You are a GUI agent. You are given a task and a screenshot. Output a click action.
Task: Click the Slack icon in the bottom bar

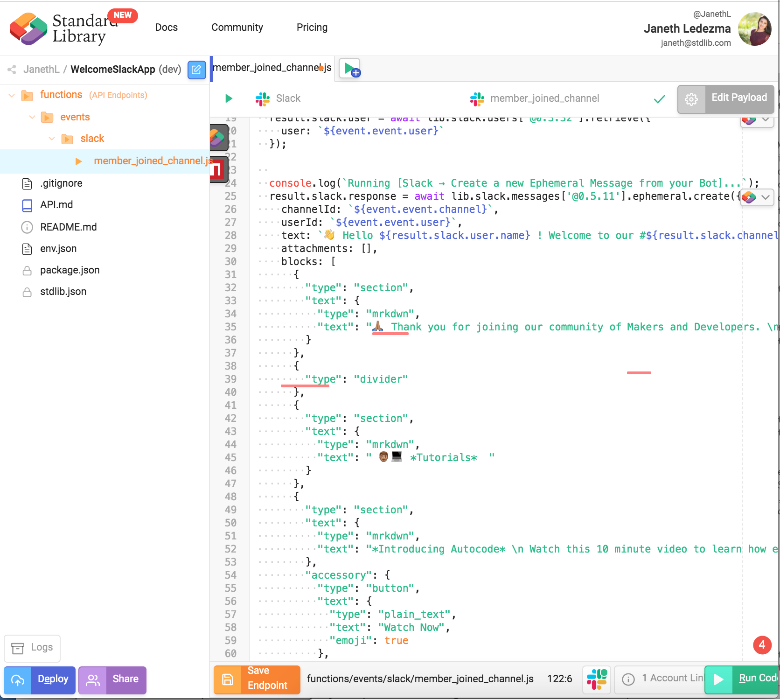(x=597, y=679)
